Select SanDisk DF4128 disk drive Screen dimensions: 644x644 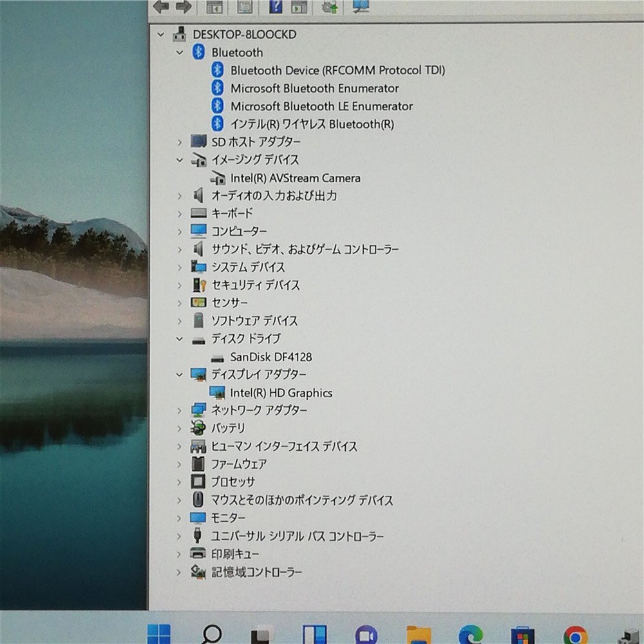270,357
